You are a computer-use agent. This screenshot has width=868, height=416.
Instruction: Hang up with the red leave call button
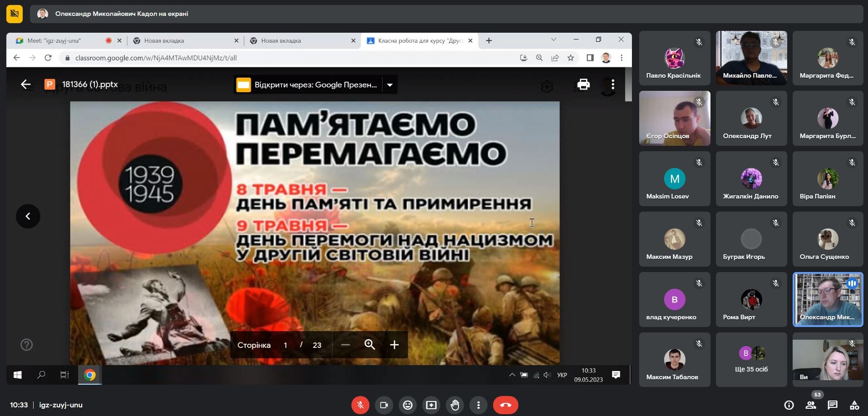pyautogui.click(x=506, y=405)
